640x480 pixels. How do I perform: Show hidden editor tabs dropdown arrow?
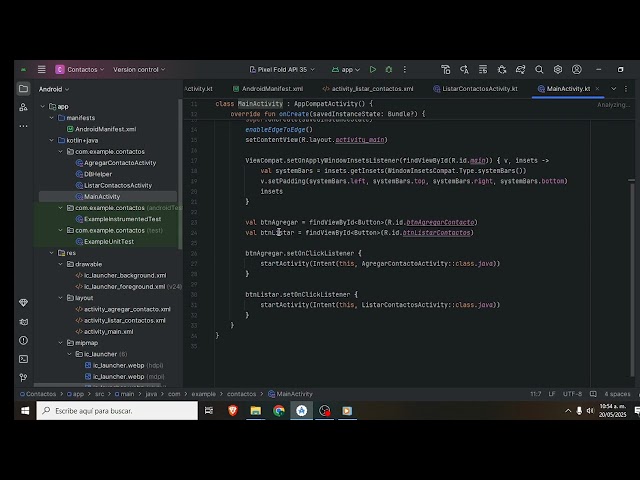(613, 89)
